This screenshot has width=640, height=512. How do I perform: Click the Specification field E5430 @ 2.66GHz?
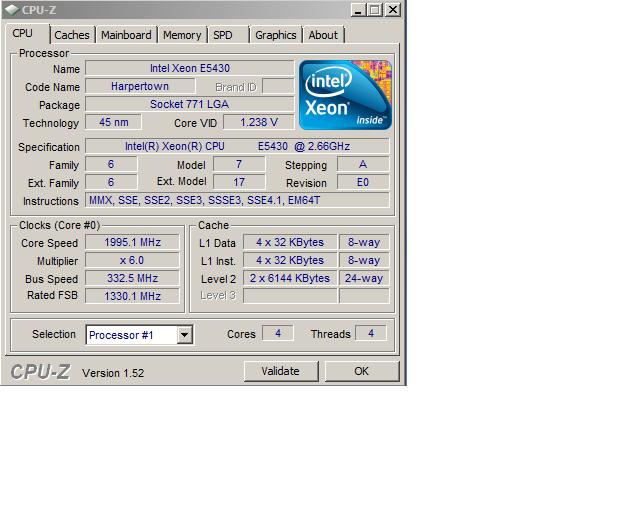pos(237,146)
